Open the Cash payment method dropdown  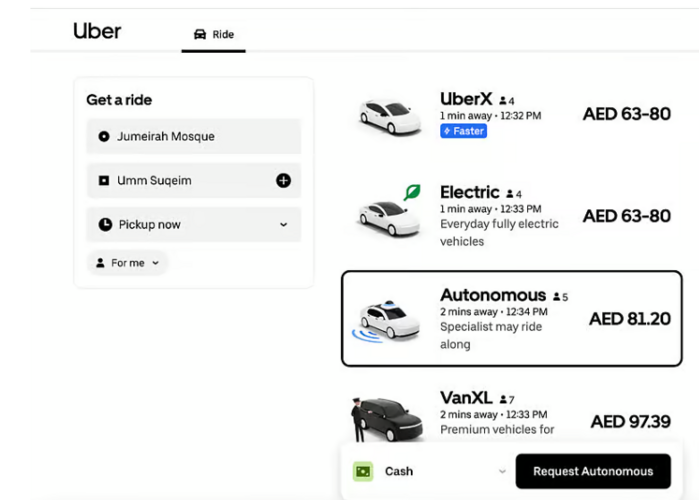[430, 471]
